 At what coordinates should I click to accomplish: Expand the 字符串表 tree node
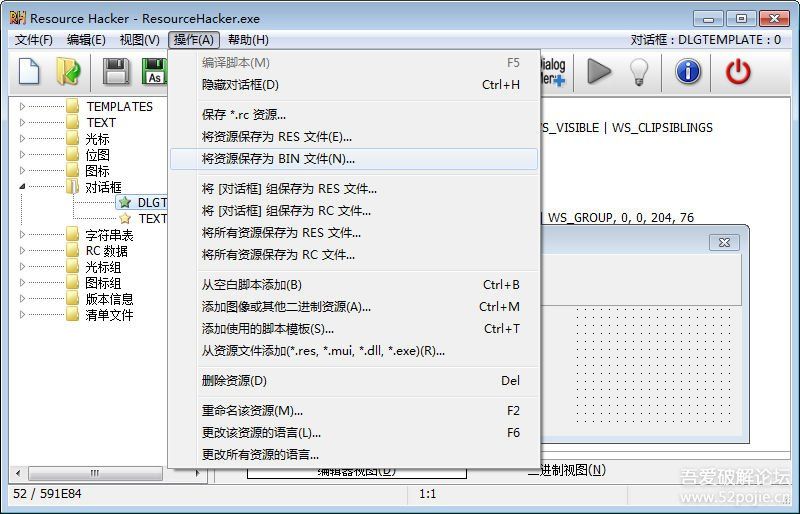point(22,235)
